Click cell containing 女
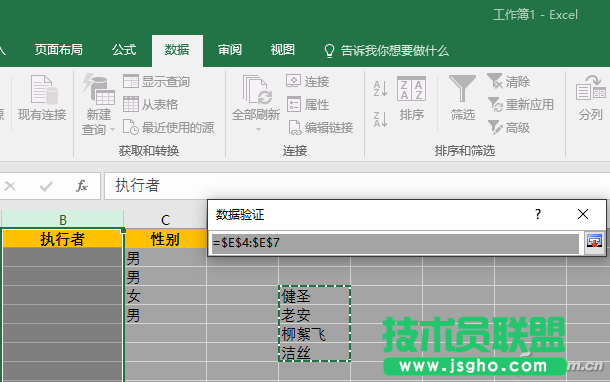Viewport: 610px width, 382px height. click(x=165, y=296)
